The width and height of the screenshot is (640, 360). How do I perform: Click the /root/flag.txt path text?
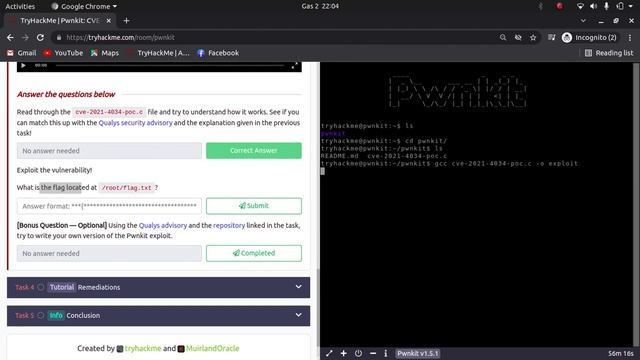tap(127, 188)
